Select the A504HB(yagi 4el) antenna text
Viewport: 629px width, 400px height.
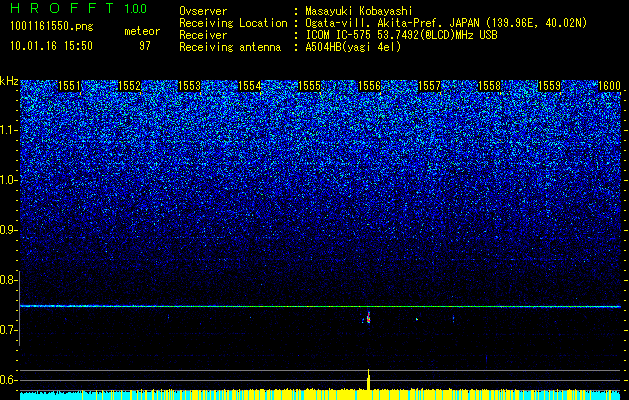(x=353, y=47)
